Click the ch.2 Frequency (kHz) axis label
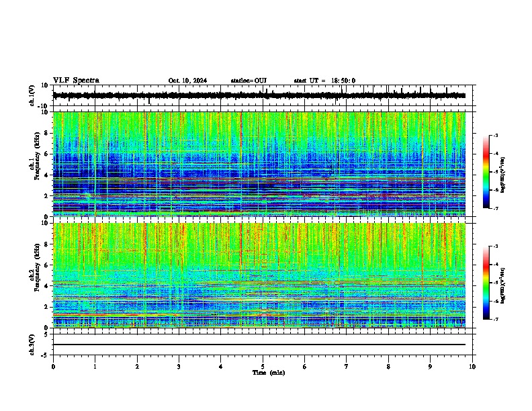Image resolution: width=532 pixels, height=411 pixels. [35, 267]
